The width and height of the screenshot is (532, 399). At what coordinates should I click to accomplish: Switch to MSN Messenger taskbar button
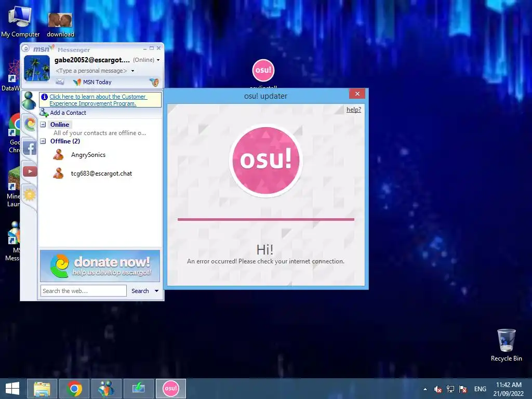(106, 389)
